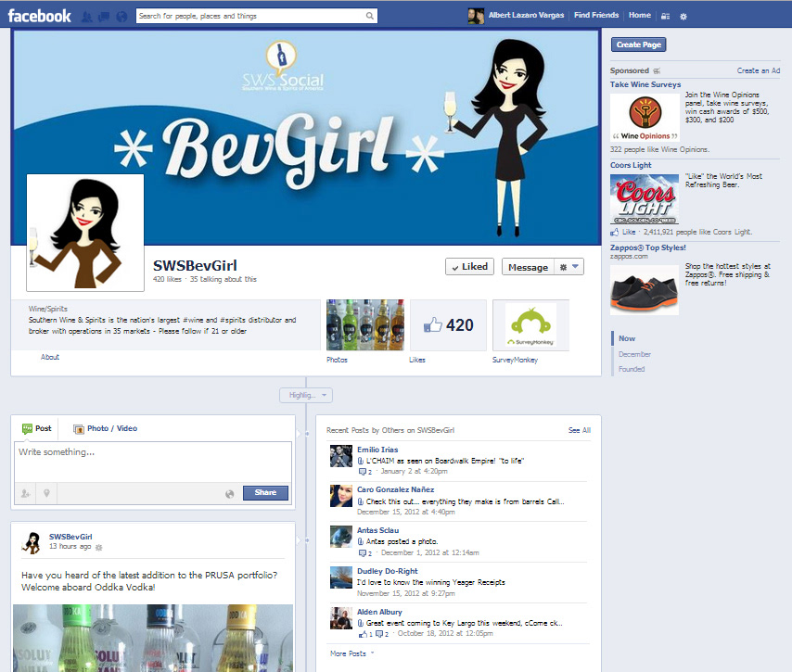Open the Highlights dropdown
The width and height of the screenshot is (792, 672).
(x=306, y=396)
